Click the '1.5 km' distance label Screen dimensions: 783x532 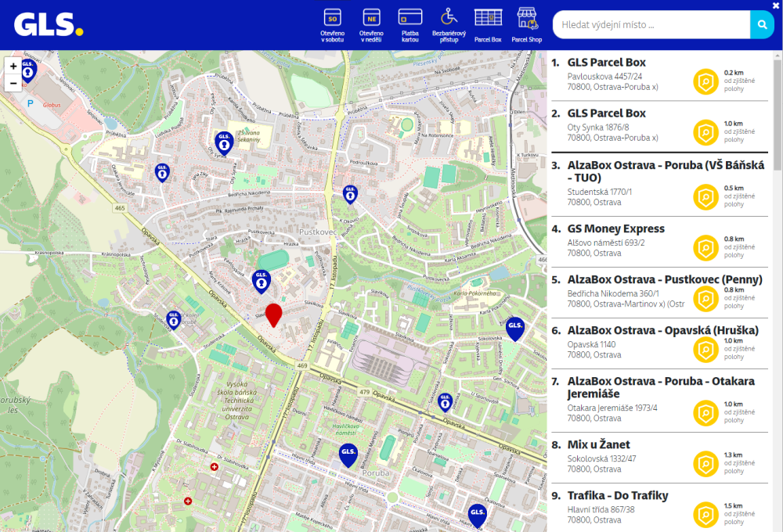[x=733, y=506]
